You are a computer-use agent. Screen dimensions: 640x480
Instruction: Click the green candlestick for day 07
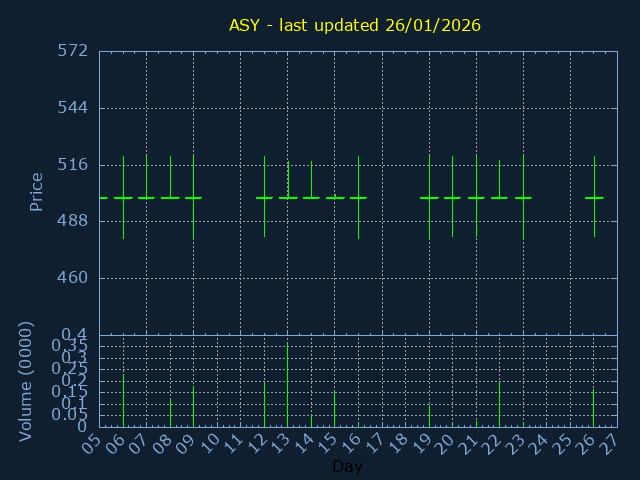tap(146, 197)
